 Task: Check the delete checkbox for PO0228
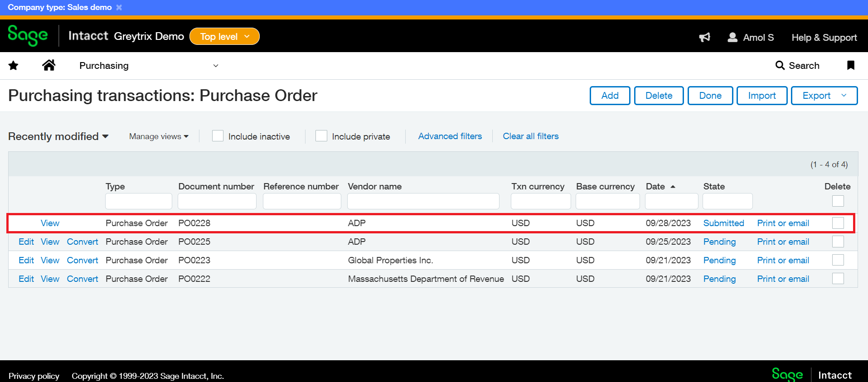coord(838,223)
